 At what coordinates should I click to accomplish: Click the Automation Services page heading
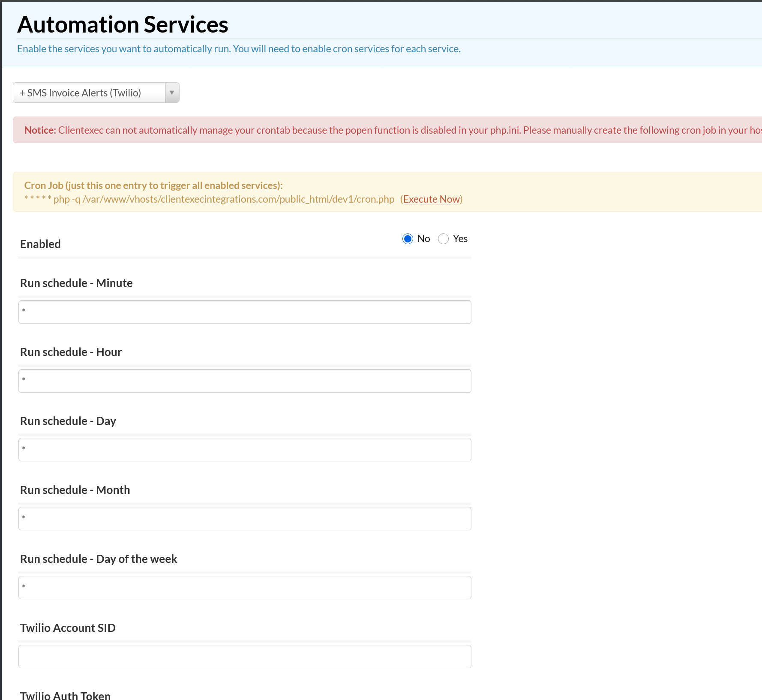coord(123,24)
